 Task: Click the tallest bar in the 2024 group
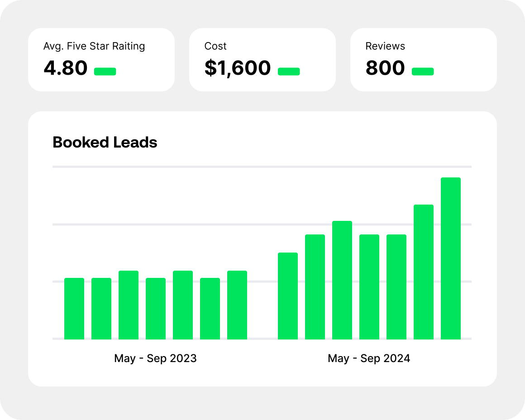(x=451, y=258)
